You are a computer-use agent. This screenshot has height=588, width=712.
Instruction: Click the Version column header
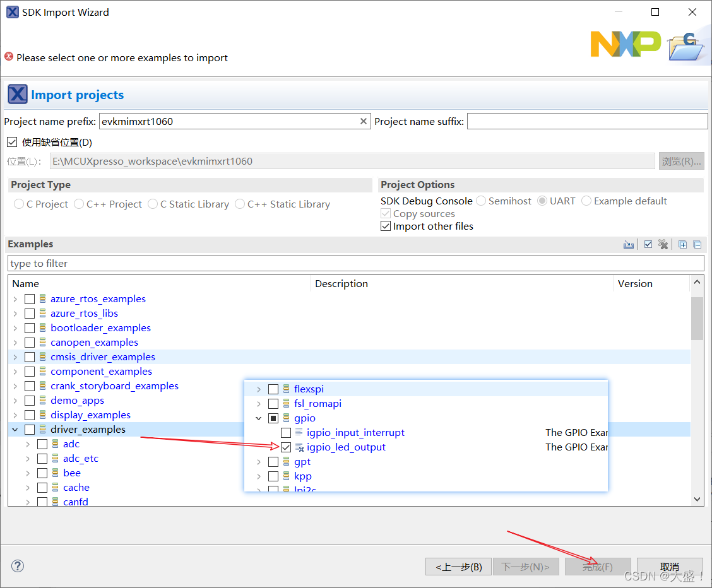[652, 283]
